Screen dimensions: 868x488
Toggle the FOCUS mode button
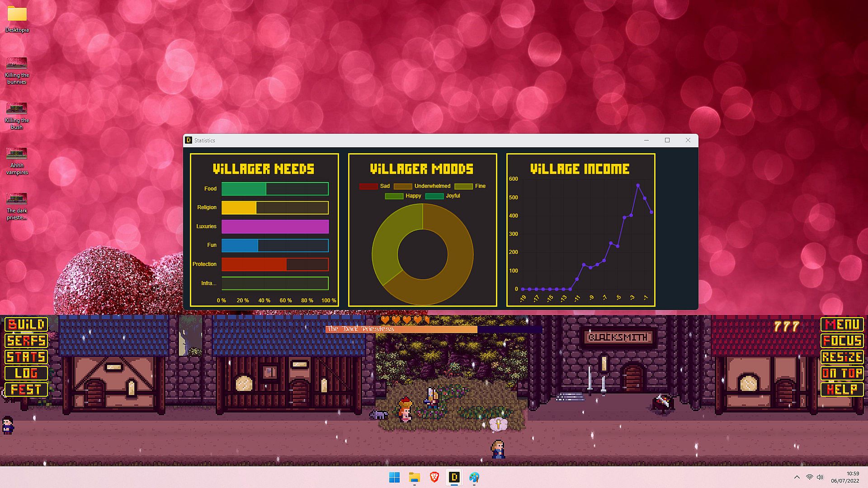(x=842, y=341)
